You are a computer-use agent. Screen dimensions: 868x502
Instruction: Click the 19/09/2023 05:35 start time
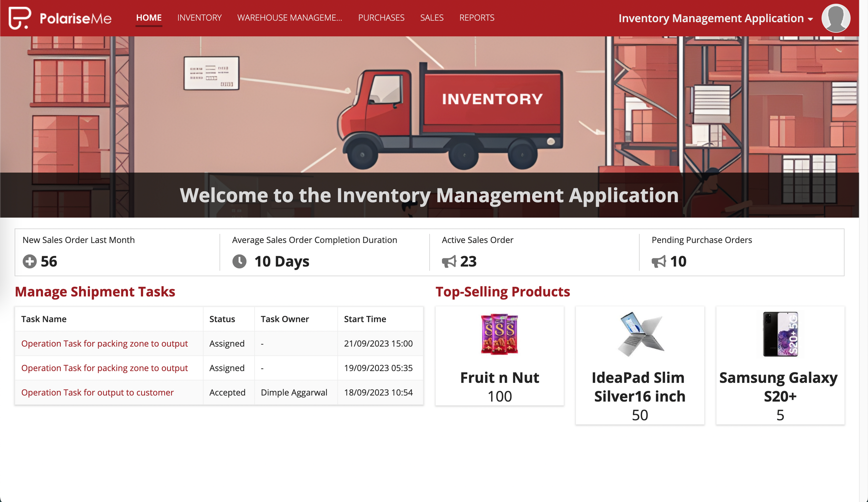tap(378, 368)
